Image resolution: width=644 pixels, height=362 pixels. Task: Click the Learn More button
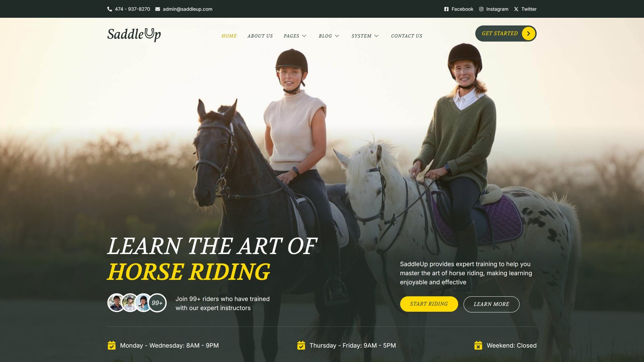point(491,304)
